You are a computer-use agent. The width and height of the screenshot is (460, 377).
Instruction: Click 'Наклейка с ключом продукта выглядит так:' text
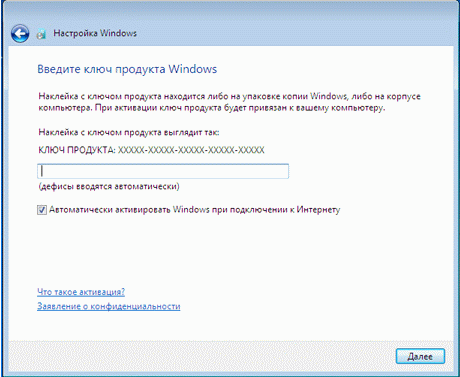click(129, 132)
